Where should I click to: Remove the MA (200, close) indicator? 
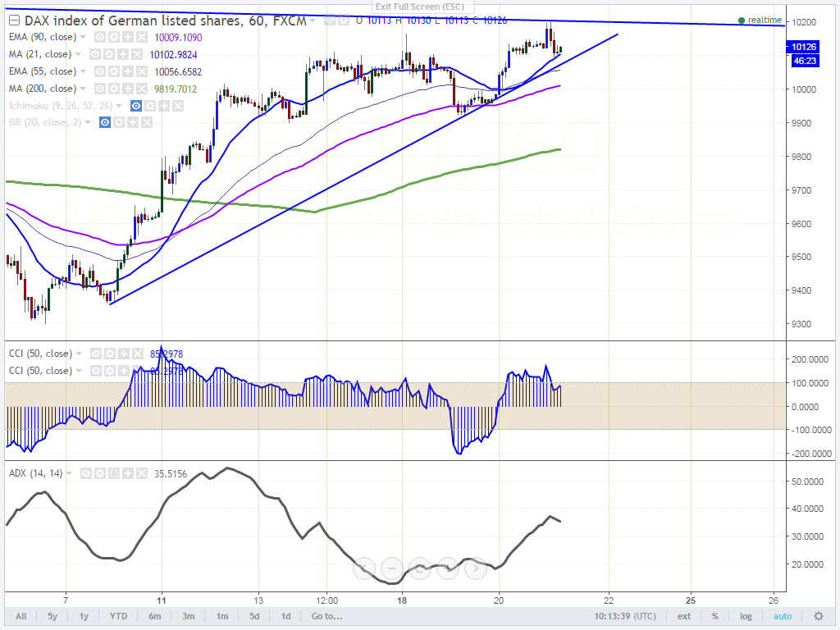pos(141,89)
